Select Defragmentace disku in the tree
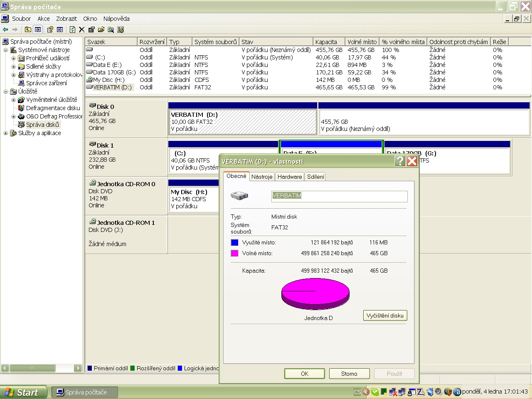 (53, 108)
